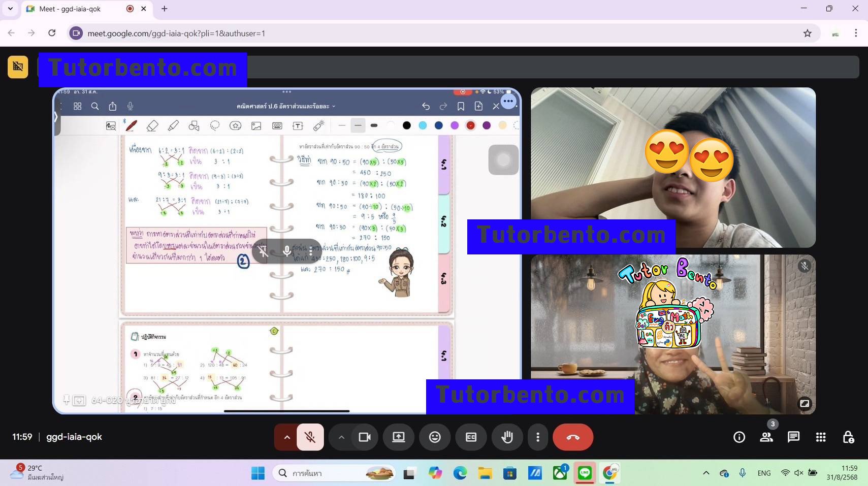Select the sticker elements tool

click(x=235, y=125)
